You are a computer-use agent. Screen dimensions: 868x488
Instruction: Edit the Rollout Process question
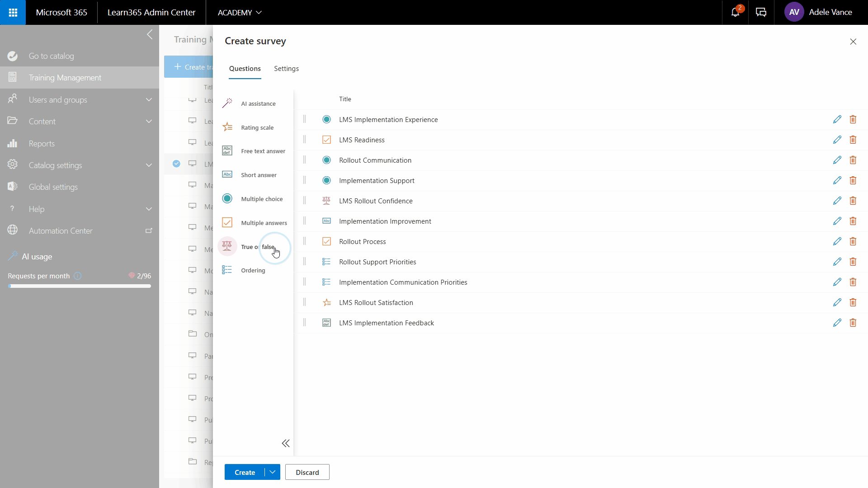coord(837,241)
